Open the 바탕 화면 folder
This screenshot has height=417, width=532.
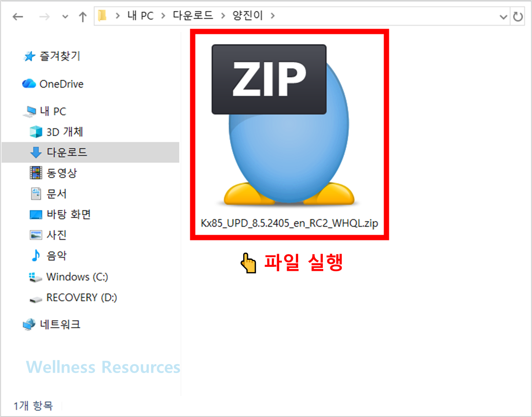69,214
